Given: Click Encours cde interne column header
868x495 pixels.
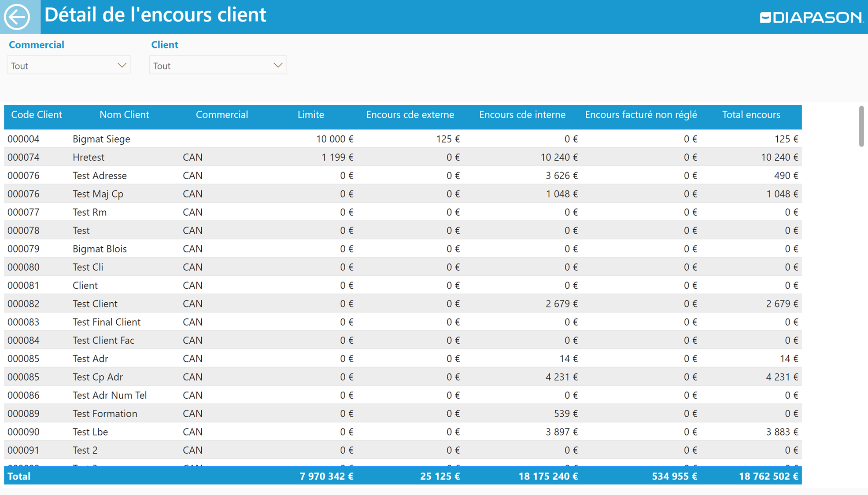Looking at the screenshot, I should (x=522, y=115).
